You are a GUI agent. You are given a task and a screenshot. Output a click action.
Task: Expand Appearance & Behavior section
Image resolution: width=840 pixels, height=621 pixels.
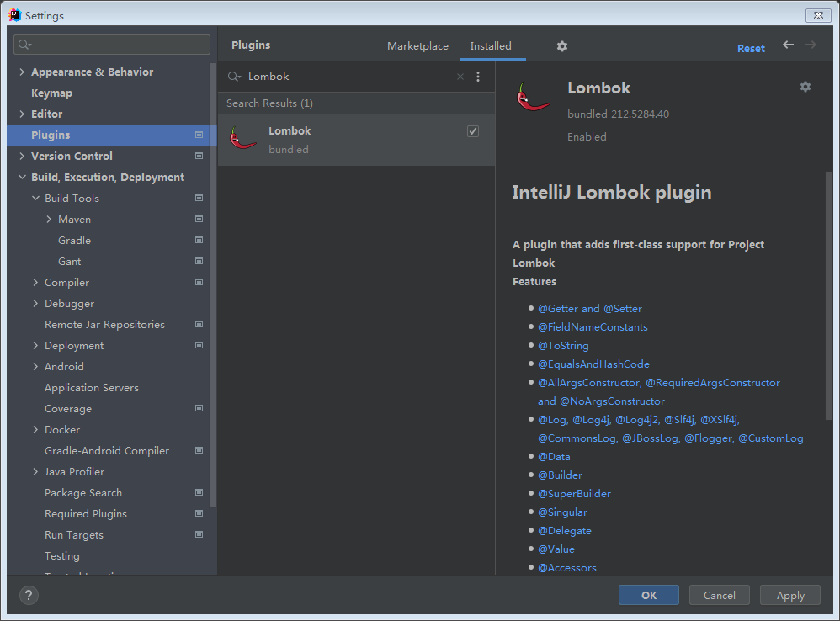[x=22, y=72]
